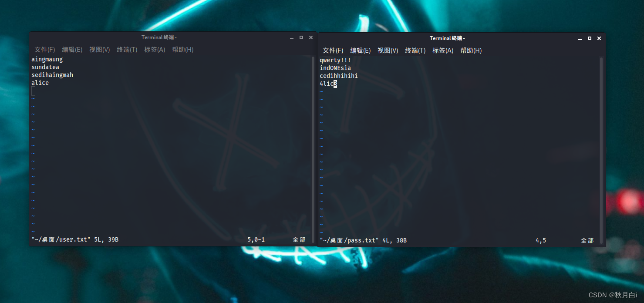Screen dimensions: 644x303
Task: Click the word 'alice' in user.txt
Action: tap(40, 82)
